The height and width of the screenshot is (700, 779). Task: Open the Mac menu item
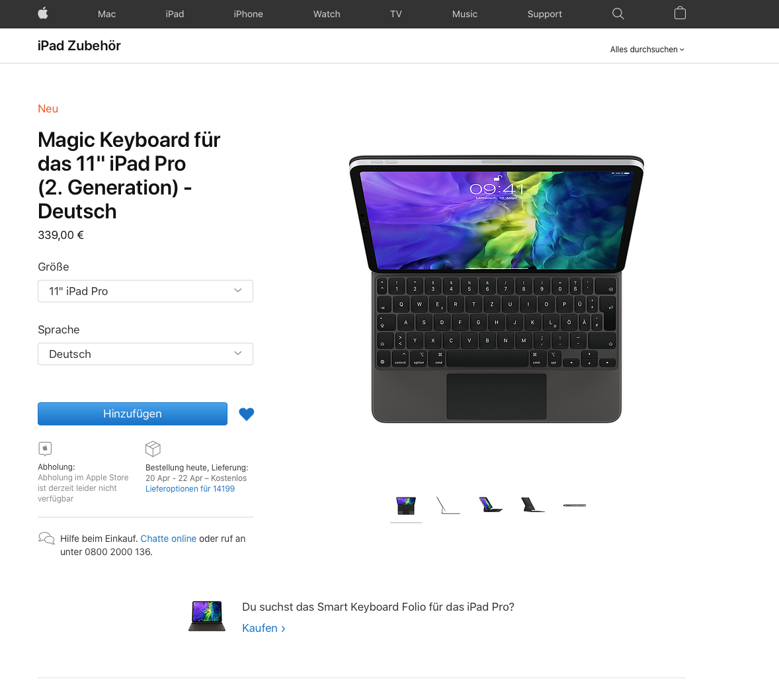pos(106,14)
